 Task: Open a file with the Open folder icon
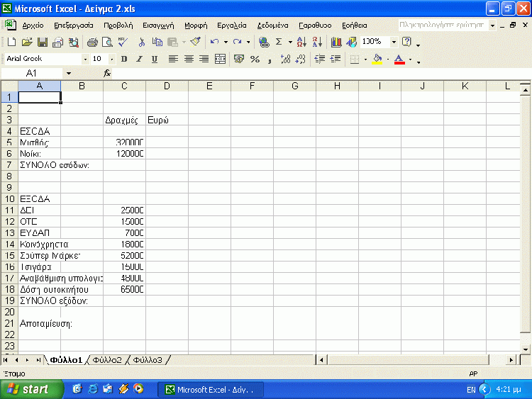(27, 42)
